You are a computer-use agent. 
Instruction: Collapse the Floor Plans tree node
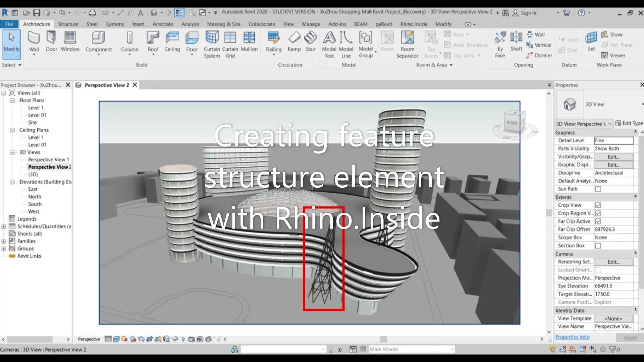12,100
